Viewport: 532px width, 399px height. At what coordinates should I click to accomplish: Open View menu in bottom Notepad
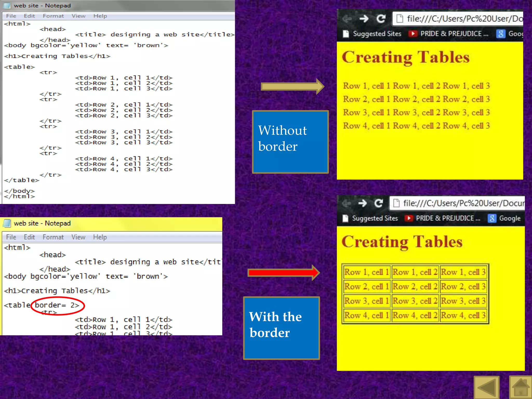tap(78, 237)
